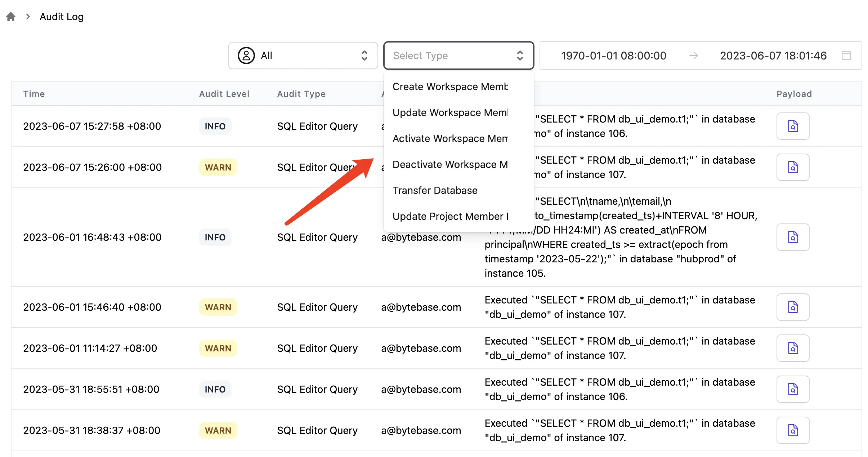Image resolution: width=868 pixels, height=457 pixels.
Task: Open payload for the 2023-06-01 16:48:43 query
Action: click(793, 237)
